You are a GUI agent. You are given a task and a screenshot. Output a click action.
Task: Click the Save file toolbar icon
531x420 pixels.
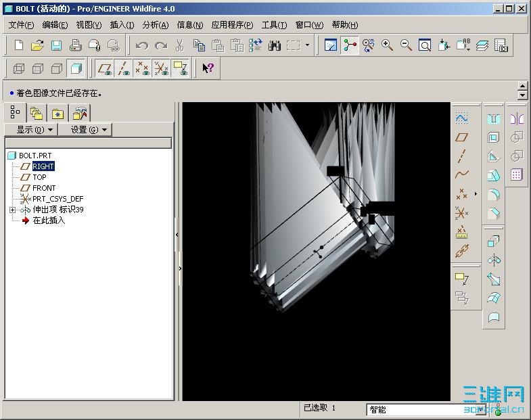pos(57,45)
